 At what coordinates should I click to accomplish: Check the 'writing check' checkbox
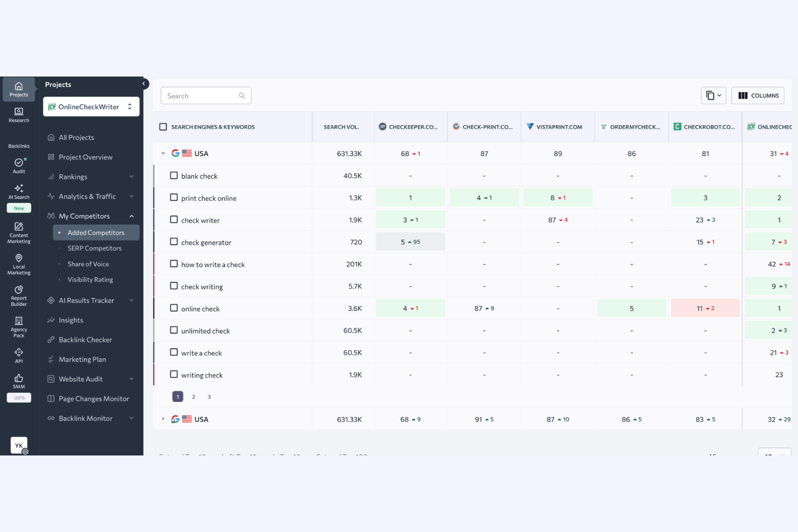click(174, 375)
